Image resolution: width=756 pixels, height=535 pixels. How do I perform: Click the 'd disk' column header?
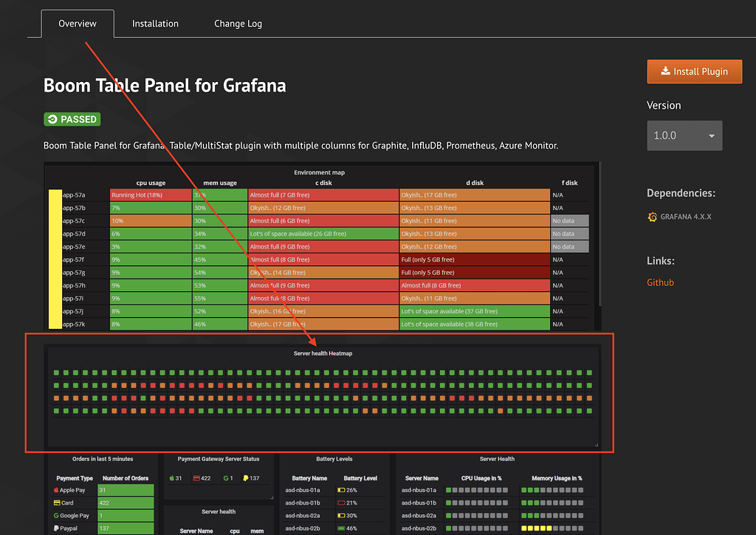pyautogui.click(x=475, y=183)
